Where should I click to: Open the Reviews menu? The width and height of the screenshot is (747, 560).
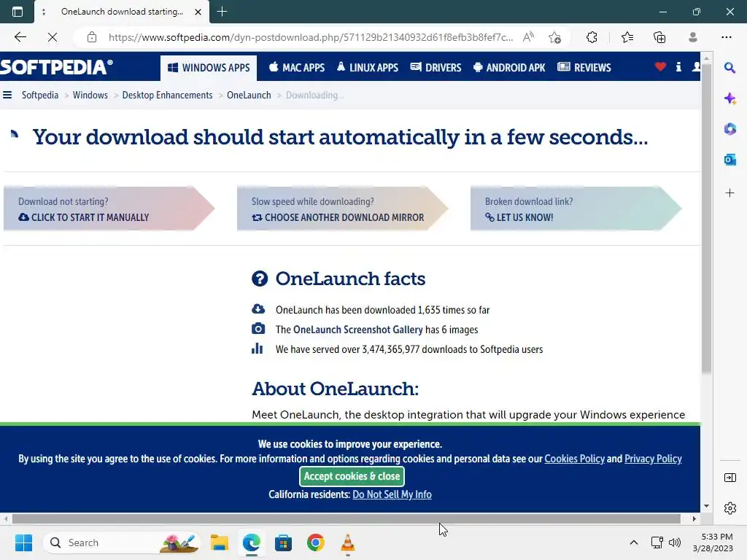pyautogui.click(x=584, y=68)
